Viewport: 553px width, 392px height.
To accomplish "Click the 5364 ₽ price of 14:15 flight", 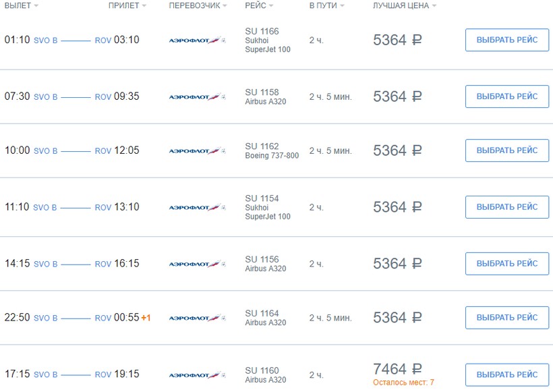I will click(x=397, y=264).
